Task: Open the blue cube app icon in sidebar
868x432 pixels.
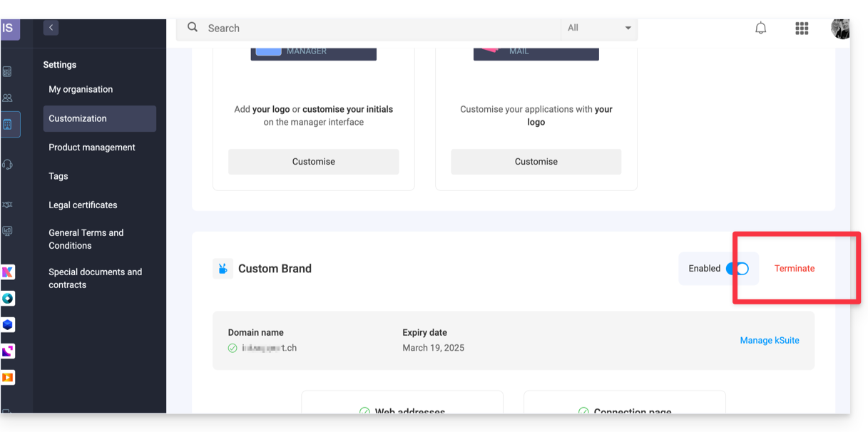Action: pos(8,324)
